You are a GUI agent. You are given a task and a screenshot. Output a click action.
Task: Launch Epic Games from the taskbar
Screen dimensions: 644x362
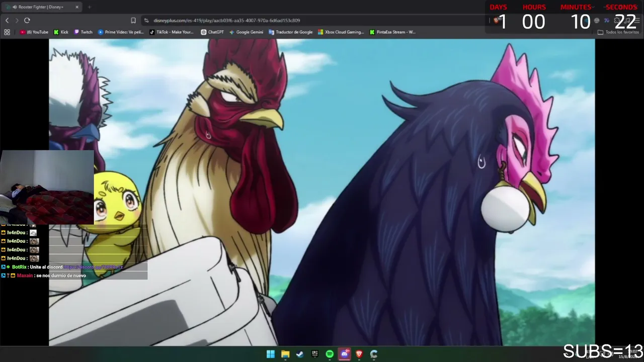tap(315, 354)
